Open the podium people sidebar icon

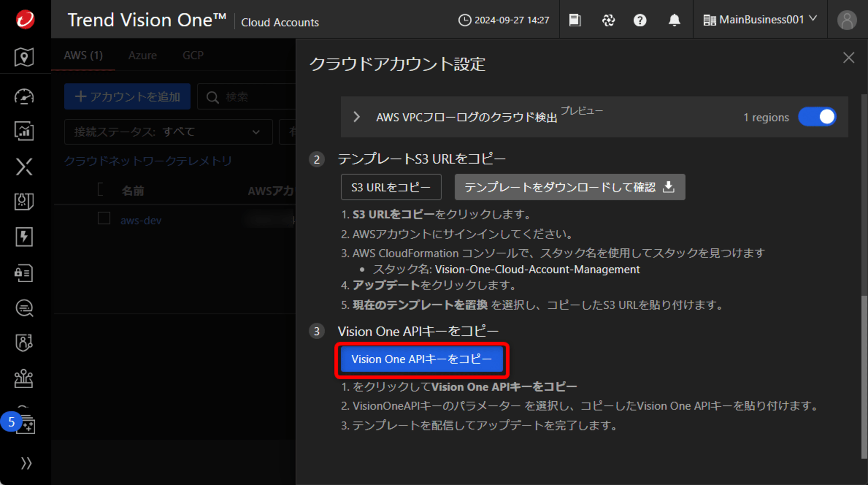coord(24,379)
